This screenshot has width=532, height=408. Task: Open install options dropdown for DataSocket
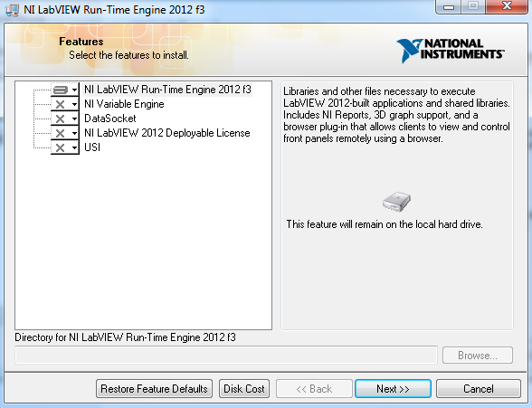[74, 119]
